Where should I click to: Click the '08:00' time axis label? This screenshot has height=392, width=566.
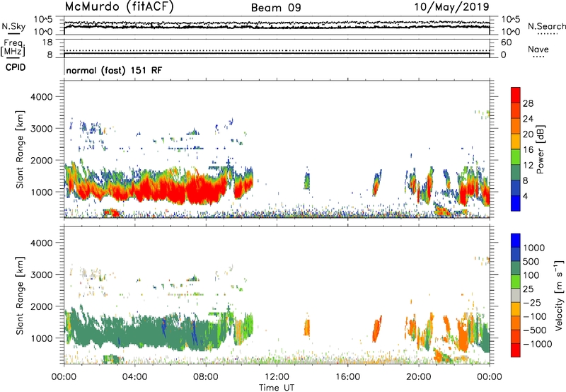point(206,377)
